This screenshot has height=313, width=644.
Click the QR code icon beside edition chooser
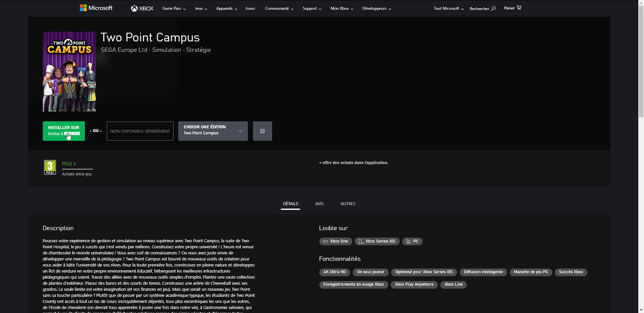(262, 131)
